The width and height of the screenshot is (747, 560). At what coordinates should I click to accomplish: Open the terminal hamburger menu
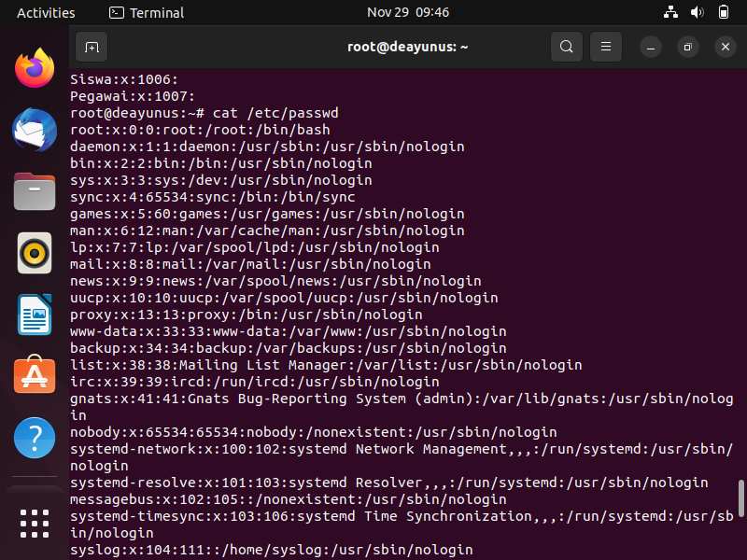pyautogui.click(x=605, y=47)
